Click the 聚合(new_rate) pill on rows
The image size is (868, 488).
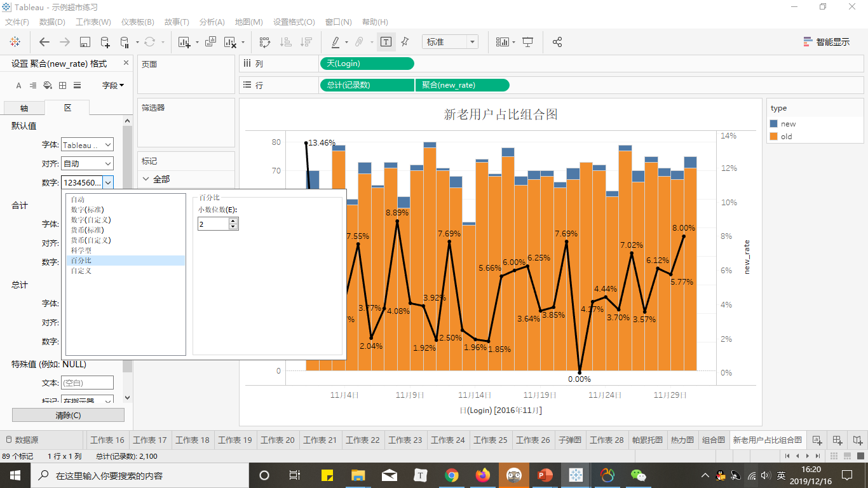coord(463,85)
